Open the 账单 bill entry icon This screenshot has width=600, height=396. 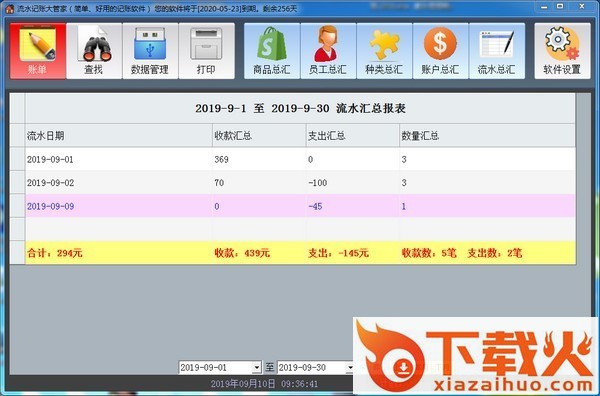coord(38,51)
